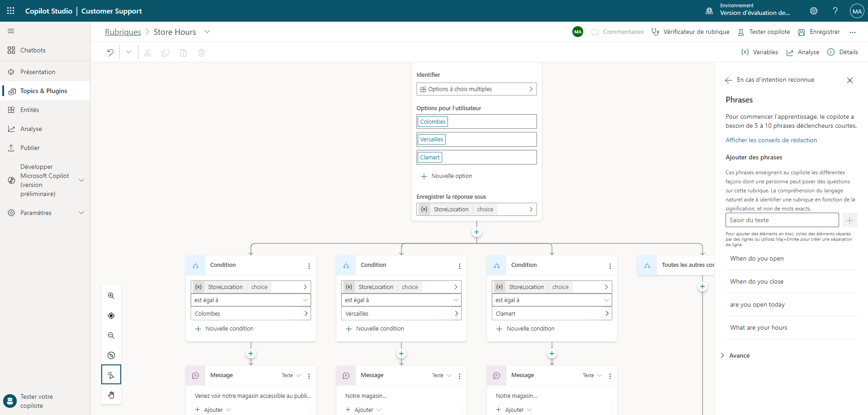The height and width of the screenshot is (415, 868).
Task: Add node below the question card
Action: pyautogui.click(x=476, y=232)
